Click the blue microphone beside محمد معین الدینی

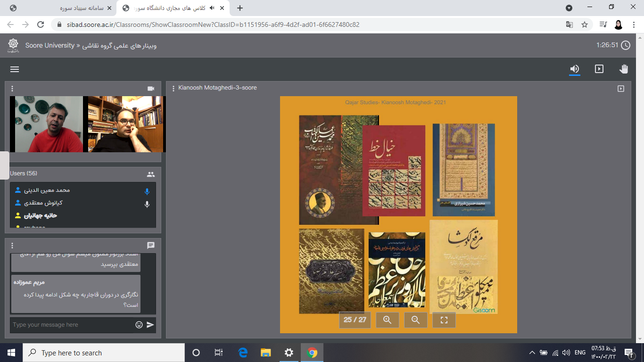tap(147, 191)
